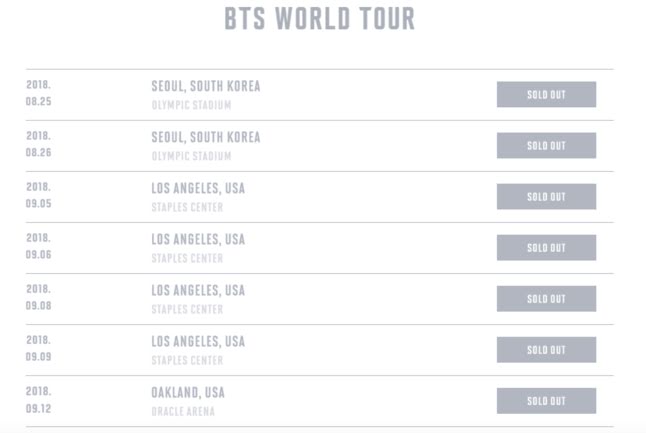Click Olympic Stadium venue for 08.25 show
Image resolution: width=646 pixels, height=433 pixels.
[191, 105]
